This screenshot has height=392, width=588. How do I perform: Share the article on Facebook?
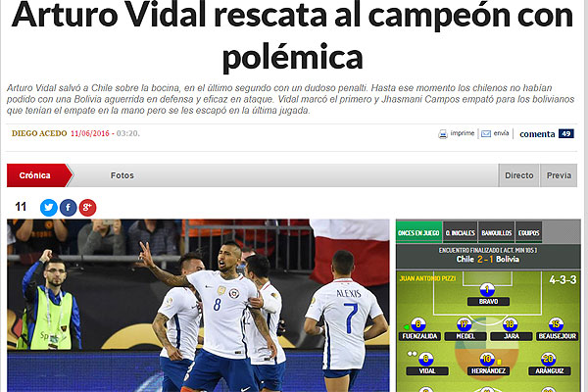pyautogui.click(x=69, y=208)
